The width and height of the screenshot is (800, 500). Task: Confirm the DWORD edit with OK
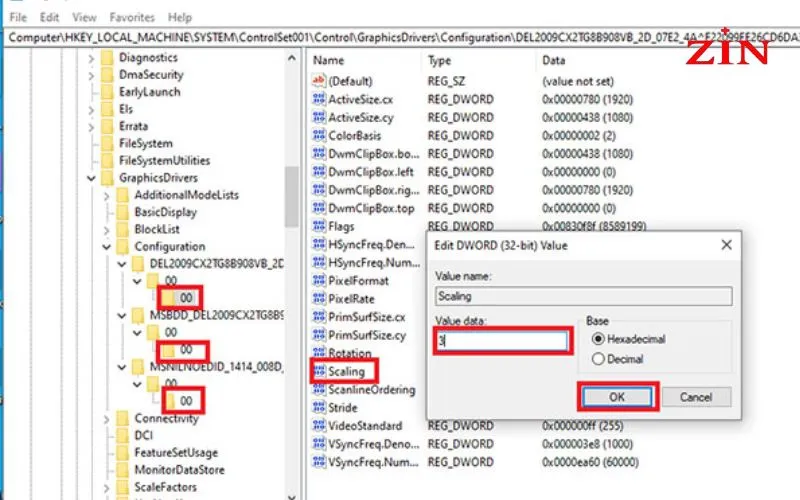(617, 397)
